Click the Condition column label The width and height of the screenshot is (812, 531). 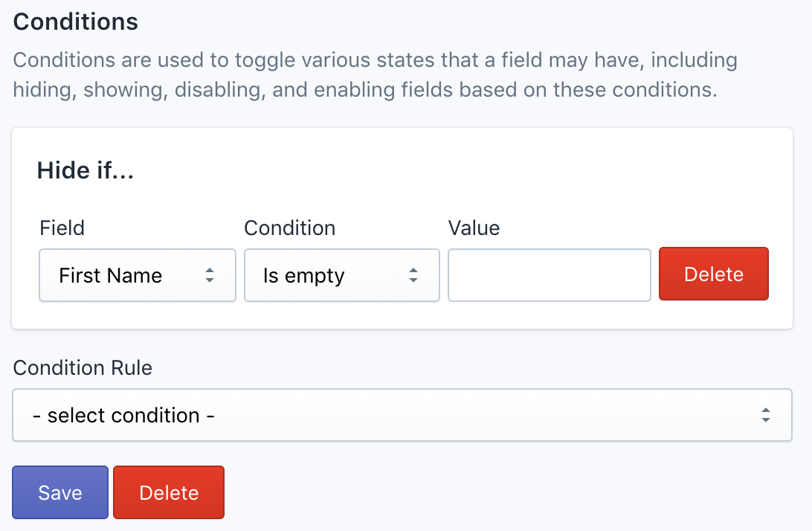tap(289, 228)
